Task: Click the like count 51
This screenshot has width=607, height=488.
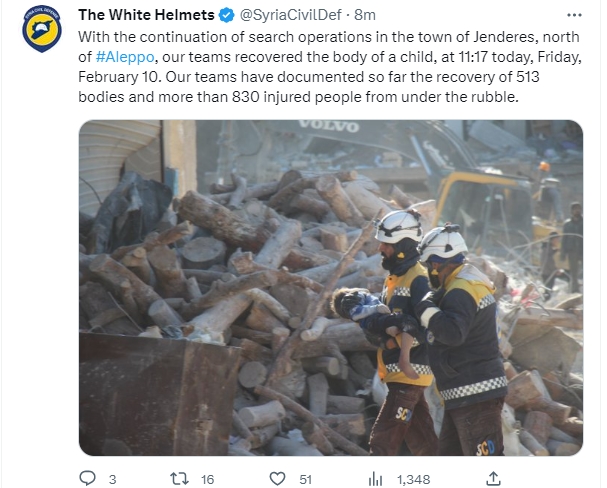Action: click(x=305, y=479)
